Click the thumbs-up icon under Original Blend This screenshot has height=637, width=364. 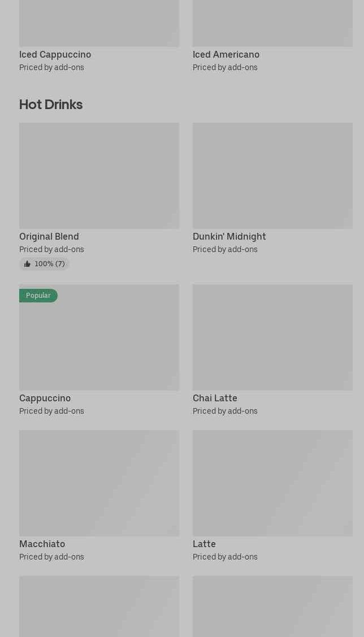click(x=27, y=264)
